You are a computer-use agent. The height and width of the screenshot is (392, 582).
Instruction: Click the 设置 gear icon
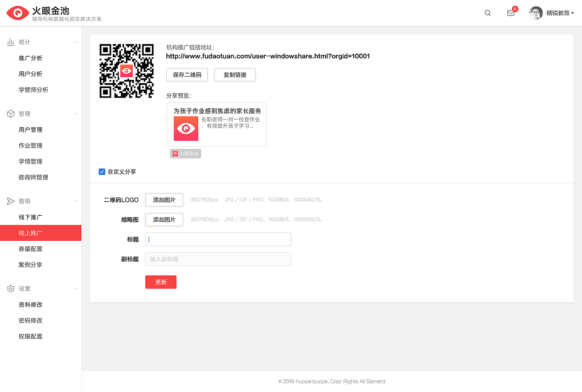[10, 288]
